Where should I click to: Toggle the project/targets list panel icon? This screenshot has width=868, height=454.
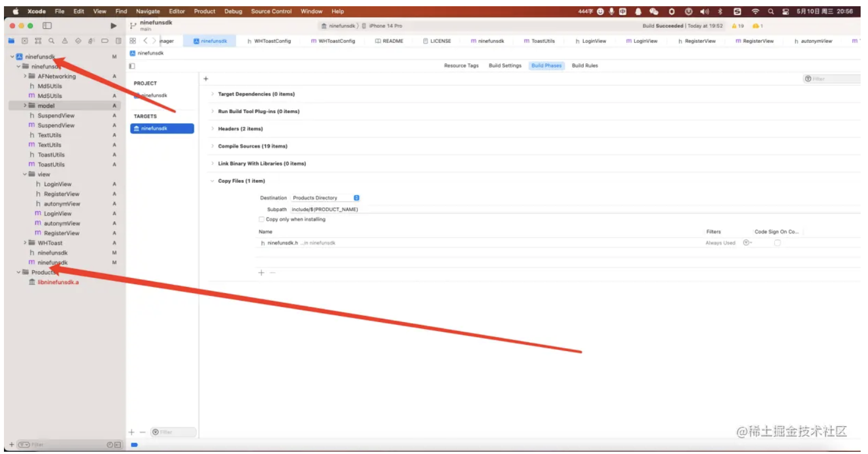[132, 66]
